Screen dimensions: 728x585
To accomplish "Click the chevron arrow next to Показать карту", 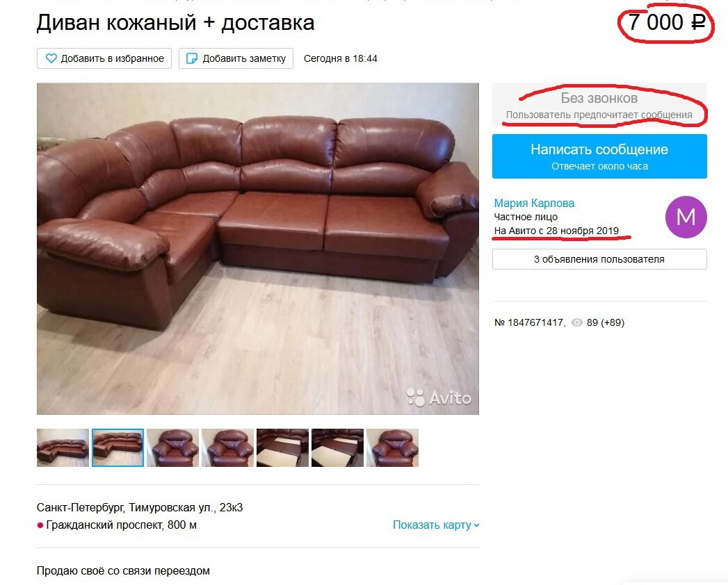I will click(477, 526).
